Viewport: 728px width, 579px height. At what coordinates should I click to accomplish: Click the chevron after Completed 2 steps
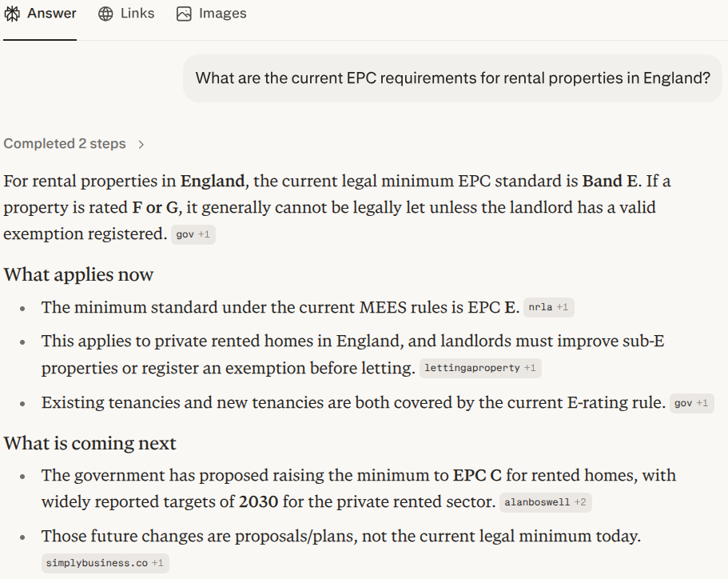tap(141, 143)
